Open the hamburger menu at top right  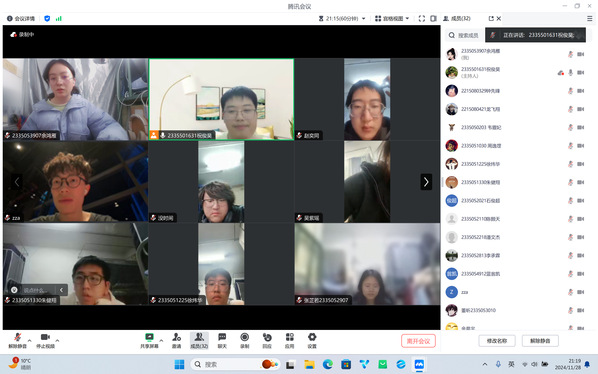coord(590,18)
